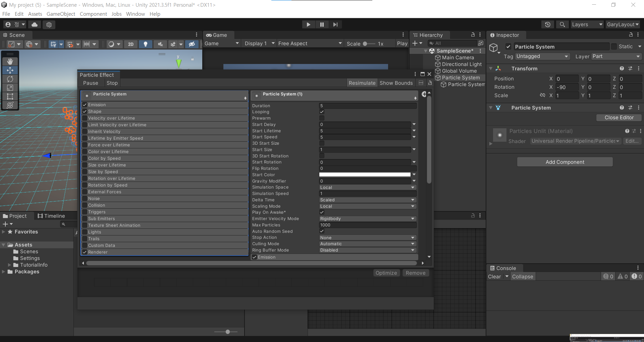Click the Show Bounds button
Screen dimensions: 644x342
click(396, 83)
